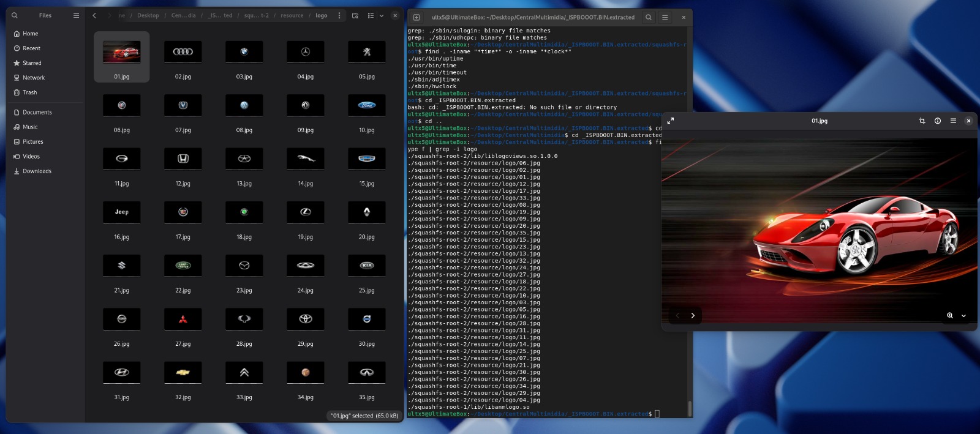Viewport: 980px width, 434px height.
Task: Click the terminal search icon
Action: pos(648,17)
